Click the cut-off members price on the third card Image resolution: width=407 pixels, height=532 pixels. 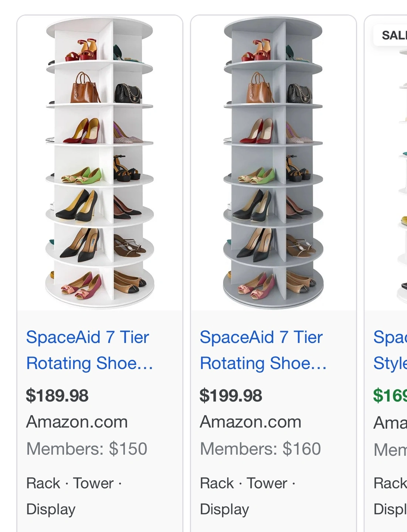click(x=390, y=450)
